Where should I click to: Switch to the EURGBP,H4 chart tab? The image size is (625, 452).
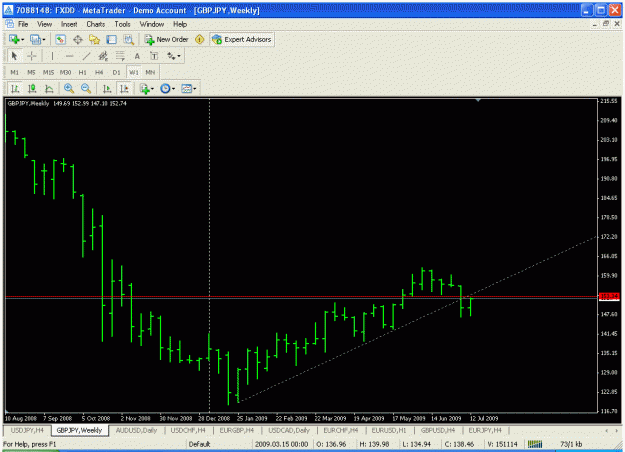[237, 430]
